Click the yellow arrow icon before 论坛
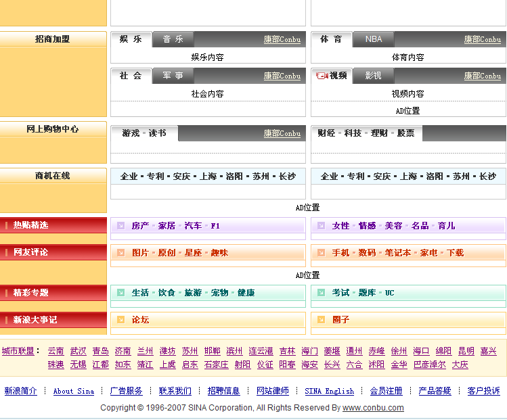 (x=120, y=320)
